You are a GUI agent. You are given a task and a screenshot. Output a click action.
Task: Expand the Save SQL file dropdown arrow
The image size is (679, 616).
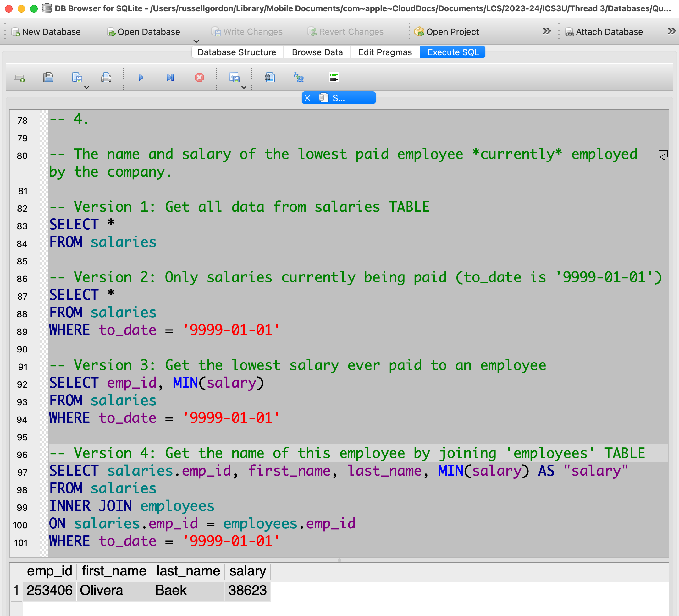click(86, 88)
